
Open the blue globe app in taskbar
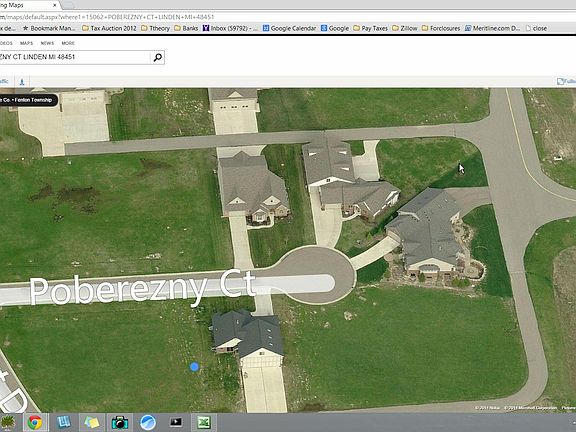click(148, 423)
